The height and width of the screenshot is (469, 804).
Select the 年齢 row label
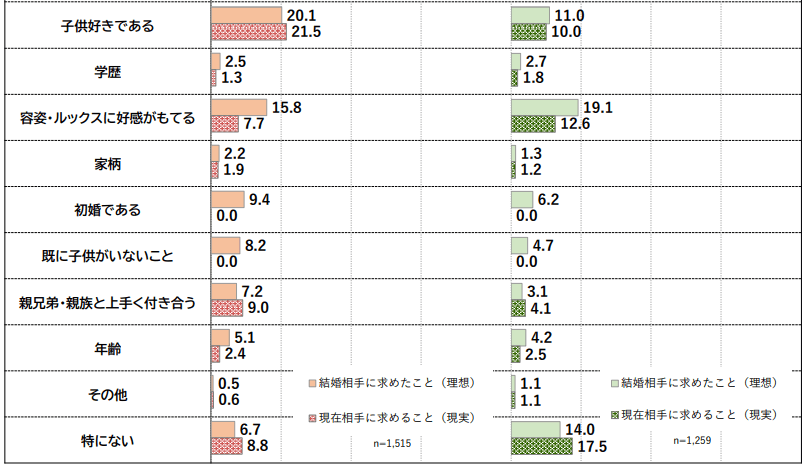pyautogui.click(x=107, y=348)
